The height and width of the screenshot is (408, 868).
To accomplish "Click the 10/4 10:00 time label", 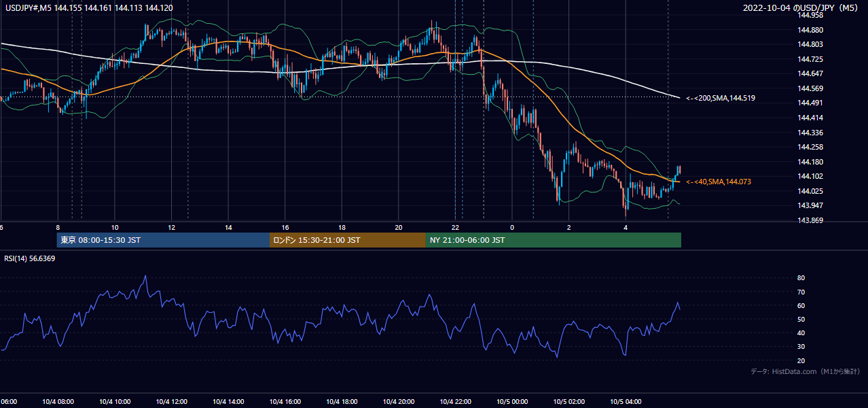I will pos(114,402).
